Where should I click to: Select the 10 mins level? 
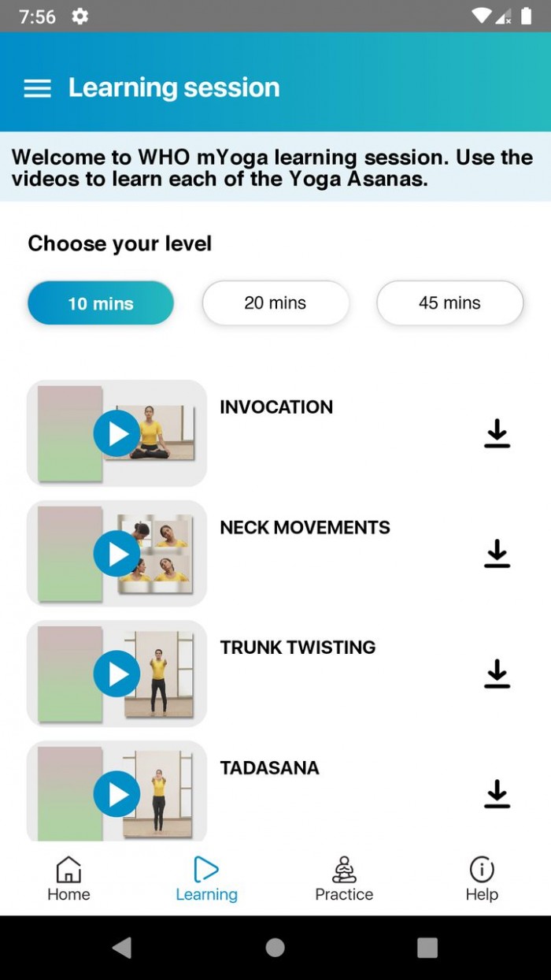tap(101, 303)
